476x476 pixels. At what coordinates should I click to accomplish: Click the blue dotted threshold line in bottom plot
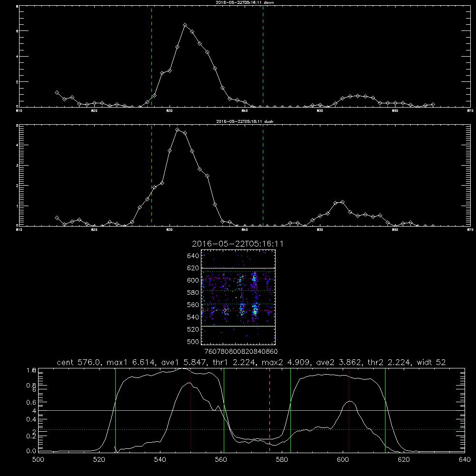coord(251,429)
